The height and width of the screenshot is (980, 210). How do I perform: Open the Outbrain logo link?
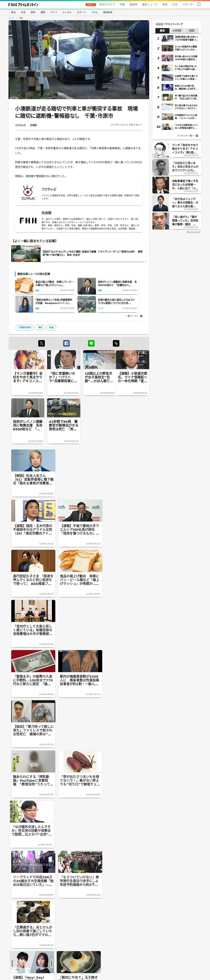tap(194, 232)
